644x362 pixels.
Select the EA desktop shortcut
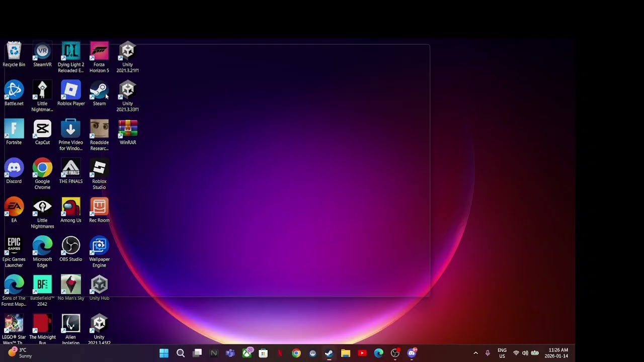[x=14, y=210]
